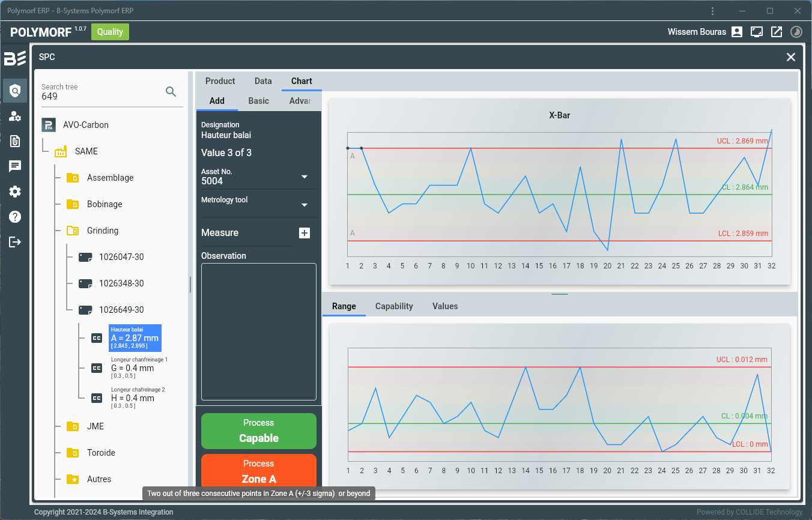This screenshot has height=520, width=812.
Task: Click inside the Observation text area
Action: (x=258, y=331)
